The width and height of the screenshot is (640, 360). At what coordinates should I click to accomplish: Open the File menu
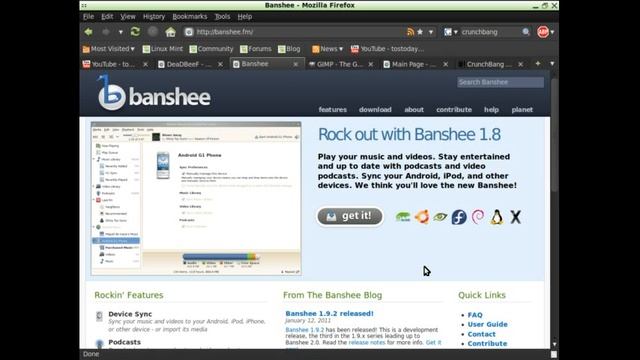pyautogui.click(x=88, y=17)
